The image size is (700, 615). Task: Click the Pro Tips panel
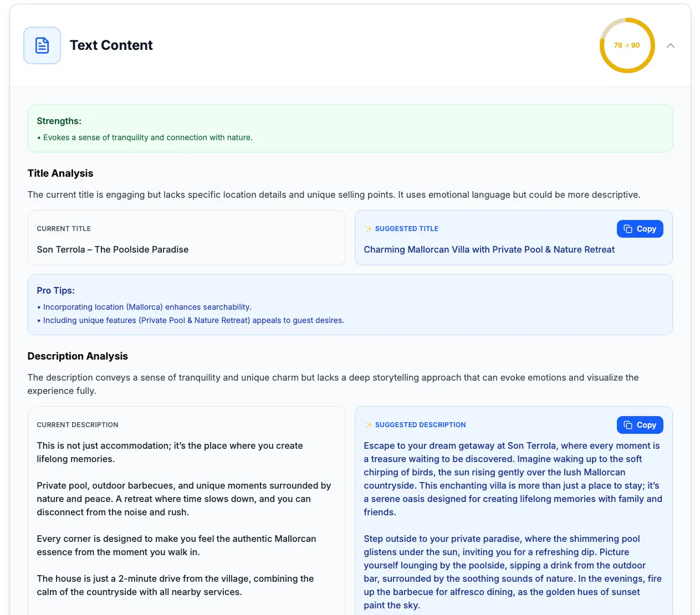coord(350,305)
